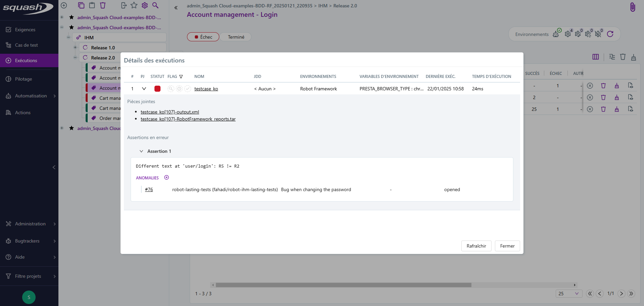The width and height of the screenshot is (644, 306).
Task: Toggle the magnifier flag on testcase_ko
Action: [x=171, y=89]
